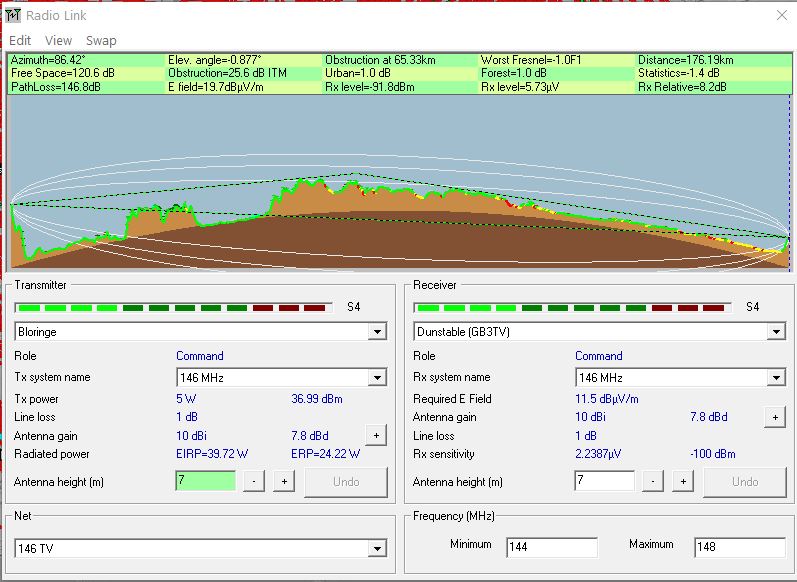
Task: Click the E field=19.7dBµV/m value
Action: [216, 87]
